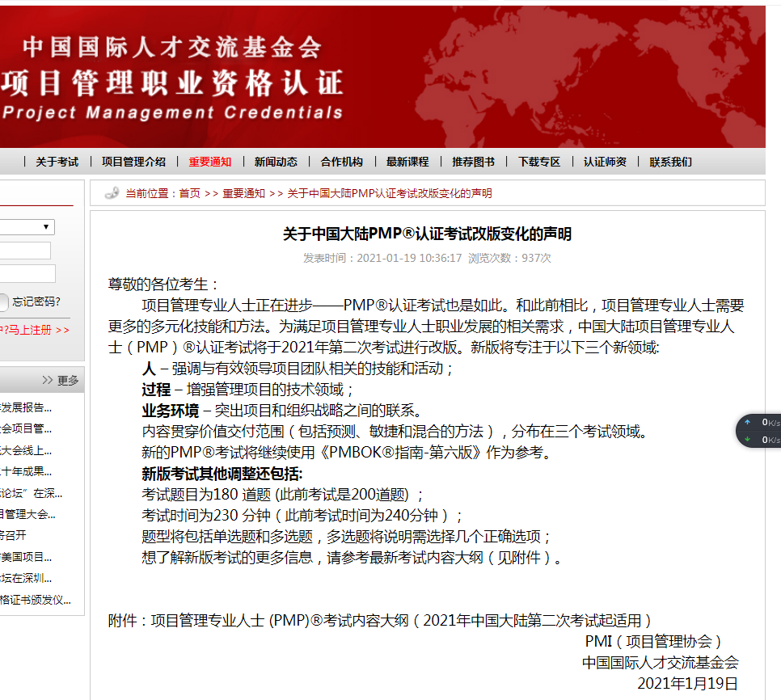Click breadcrumb text 关于中国大陆PMP认证考试改版变化的声明
Screen dimensions: 781x700
pyautogui.click(x=390, y=193)
